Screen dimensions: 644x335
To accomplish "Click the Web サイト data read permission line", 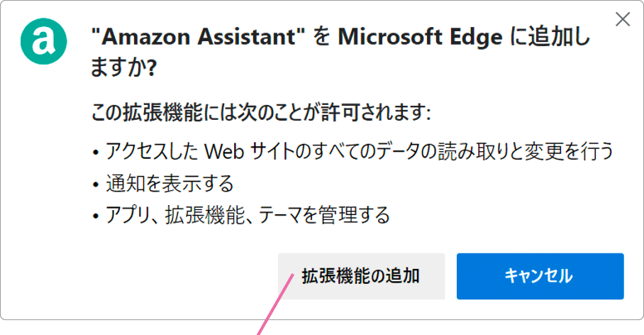I will point(360,151).
